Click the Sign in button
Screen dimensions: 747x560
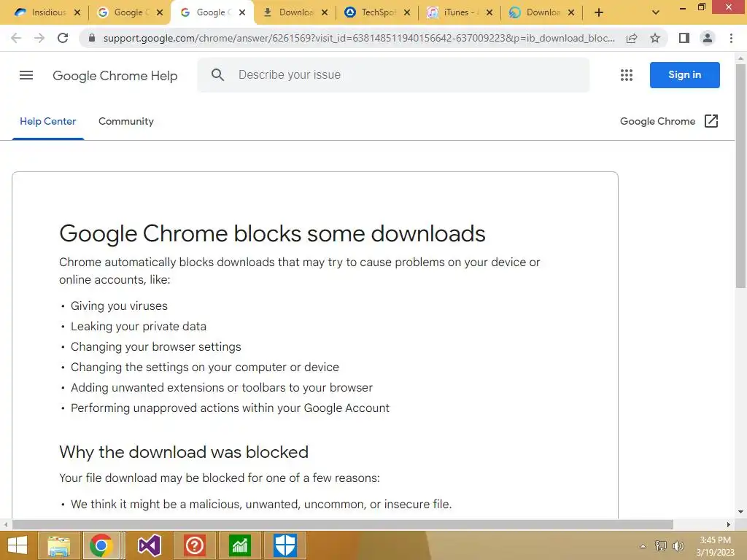point(684,75)
